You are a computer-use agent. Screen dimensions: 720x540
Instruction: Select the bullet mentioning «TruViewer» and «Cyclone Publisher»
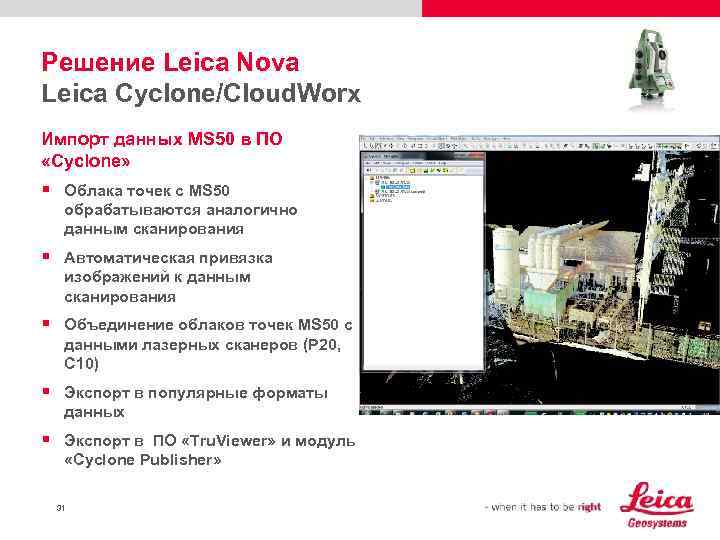209,450
